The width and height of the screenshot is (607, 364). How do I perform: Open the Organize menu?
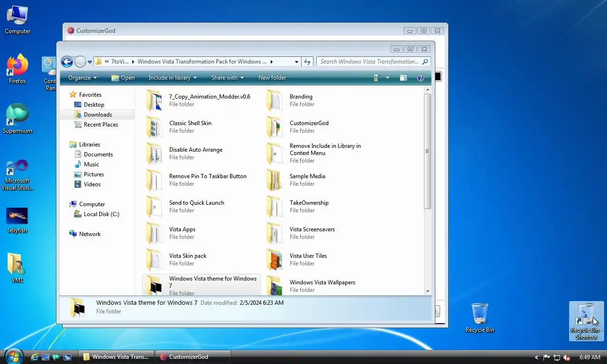[x=82, y=78]
